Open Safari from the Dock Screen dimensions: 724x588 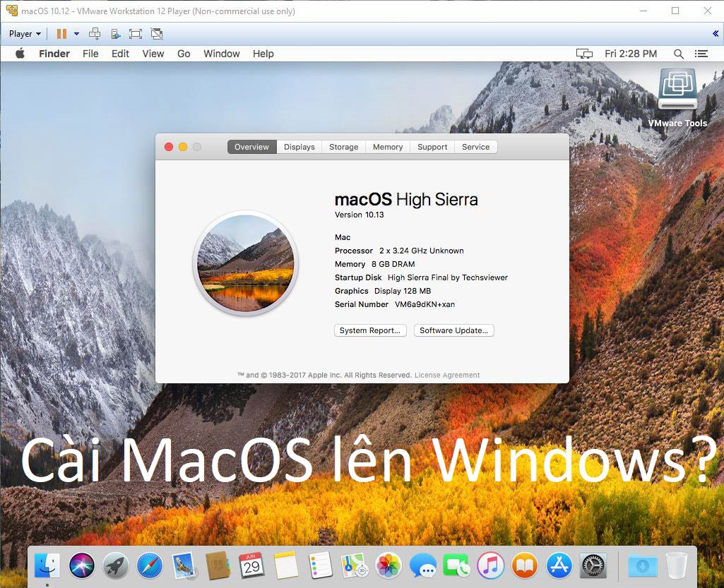click(149, 565)
